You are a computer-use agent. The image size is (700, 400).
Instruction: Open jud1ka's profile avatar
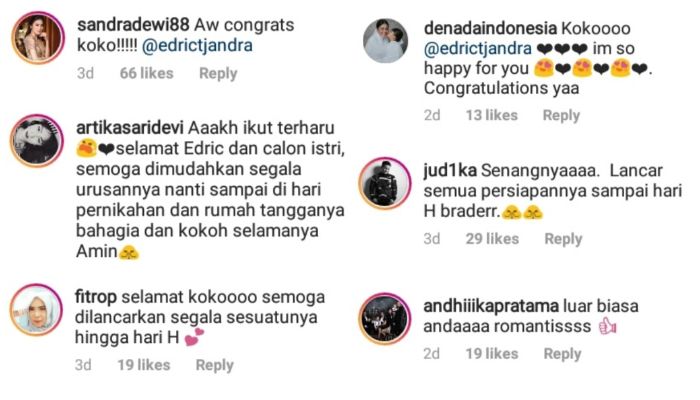385,183
